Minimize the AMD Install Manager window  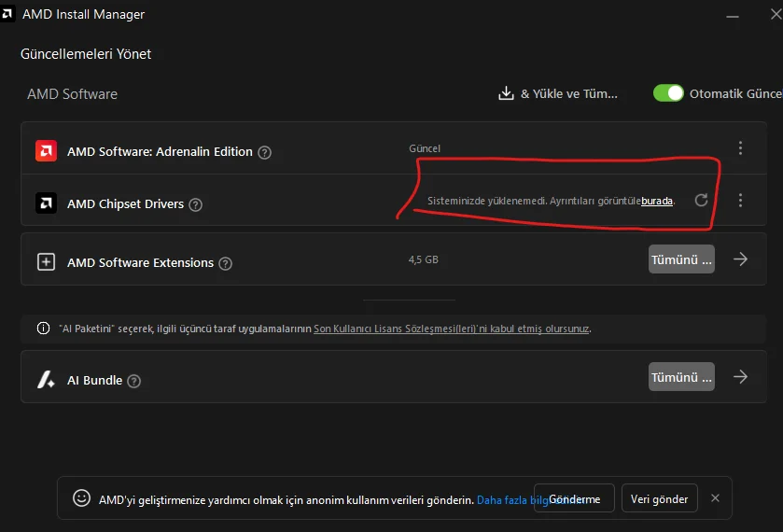(x=733, y=16)
